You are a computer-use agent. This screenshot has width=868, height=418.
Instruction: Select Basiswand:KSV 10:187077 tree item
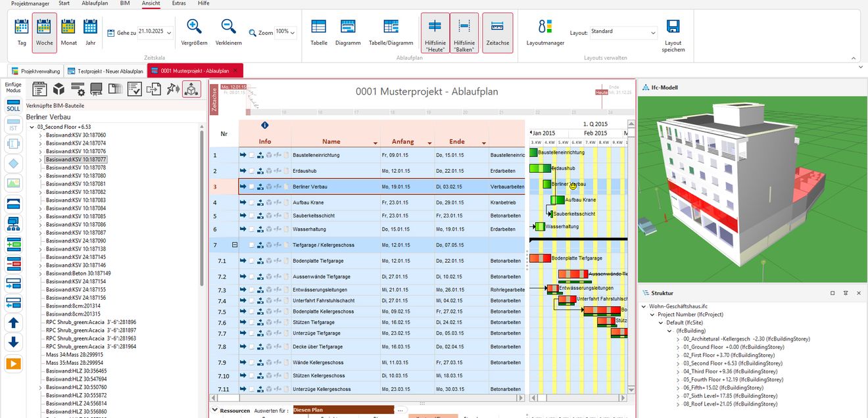tap(76, 159)
